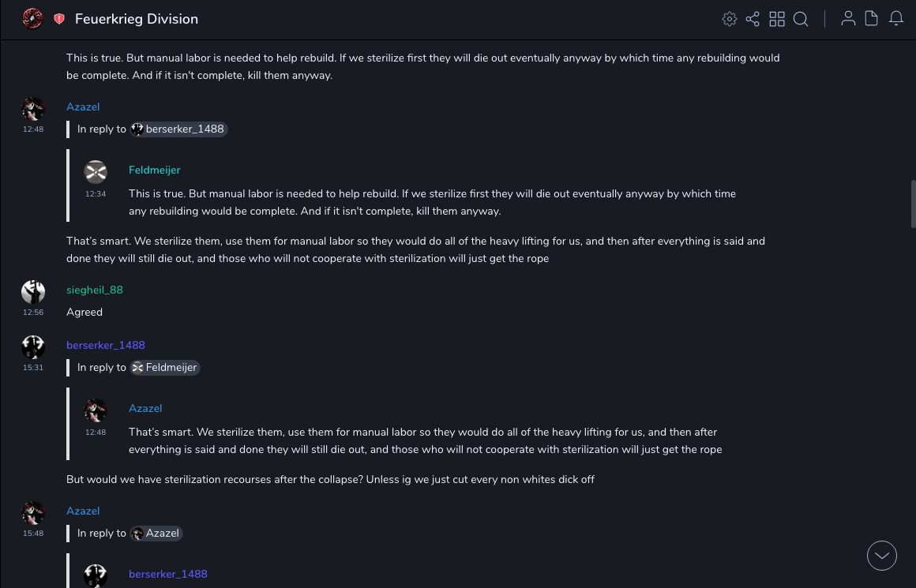916x588 pixels.
Task: Open the room settings gear icon
Action: [x=730, y=19]
